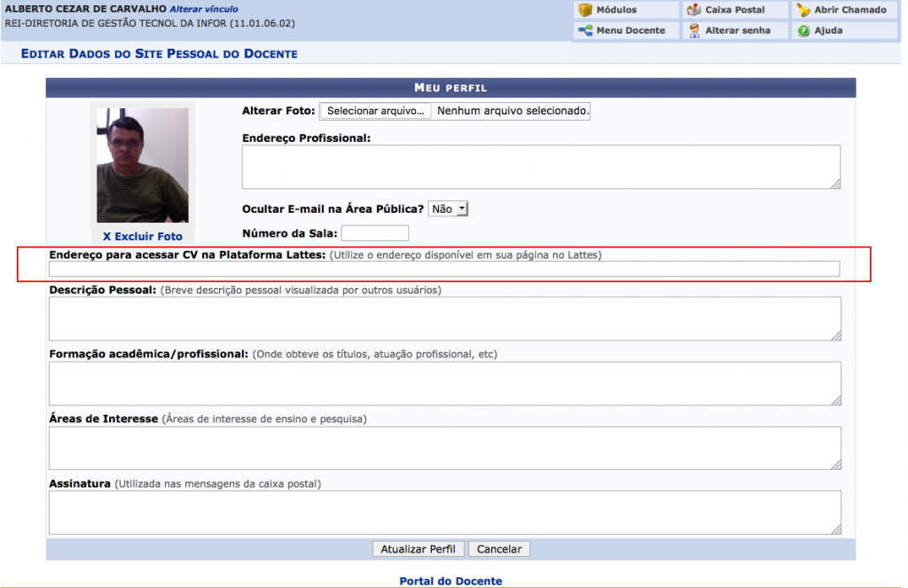Click the Cancelar button

(x=499, y=549)
